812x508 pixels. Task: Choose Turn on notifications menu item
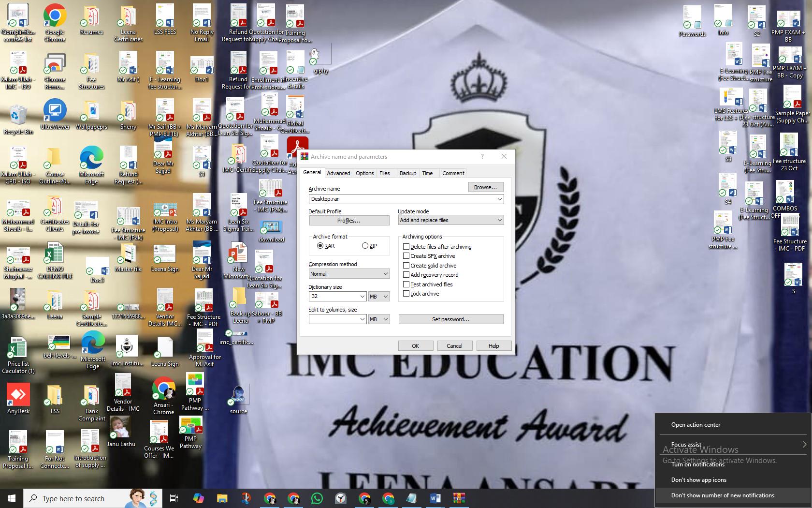(x=733, y=464)
